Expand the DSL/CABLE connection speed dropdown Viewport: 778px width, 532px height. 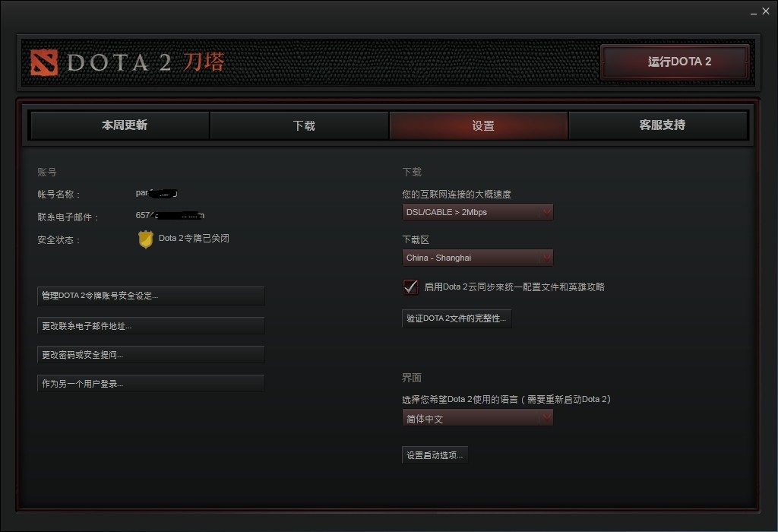477,212
